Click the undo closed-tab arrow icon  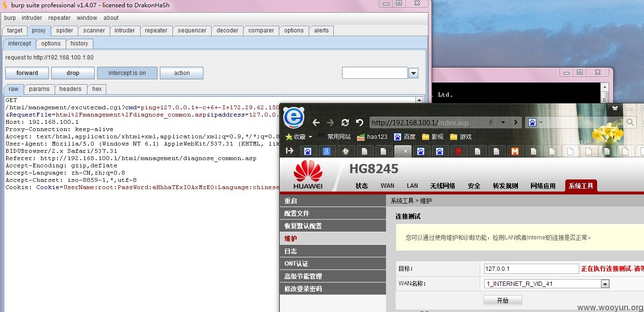tap(359, 122)
